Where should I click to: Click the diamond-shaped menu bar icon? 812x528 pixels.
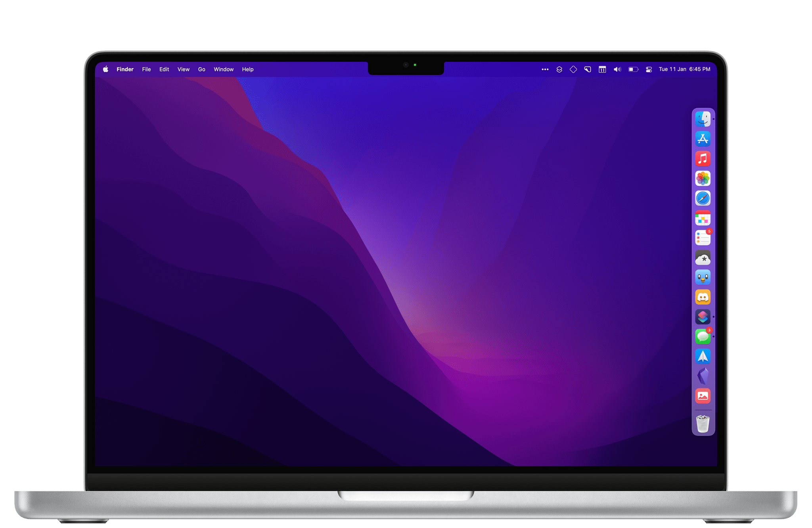coord(573,69)
